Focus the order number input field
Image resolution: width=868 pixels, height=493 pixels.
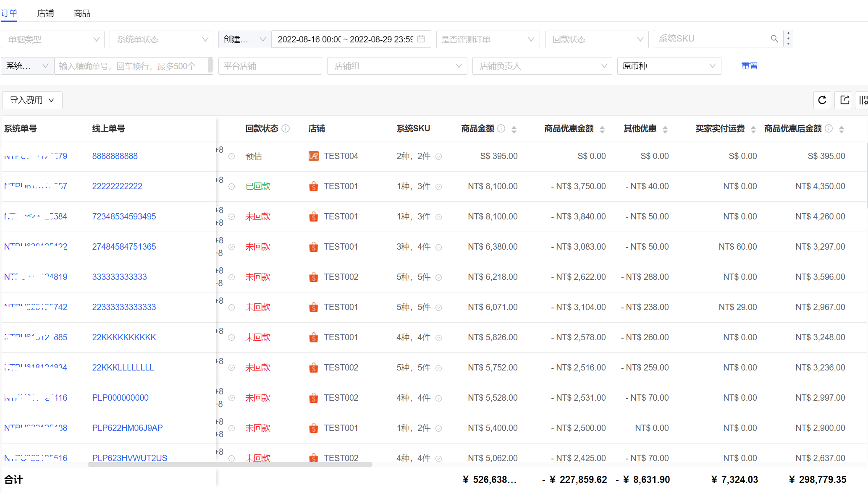[134, 66]
